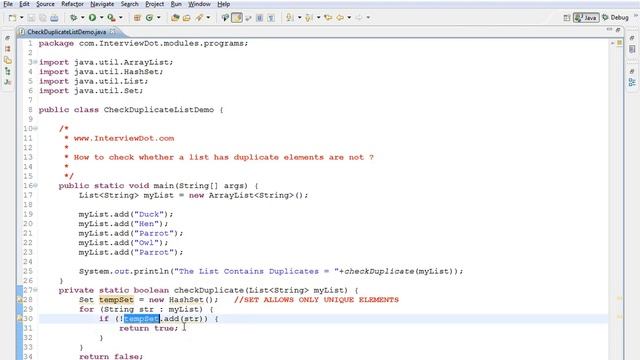This screenshot has width=640, height=360.
Task: Collapse checkDuplicate method fold at line 27
Action: point(36,290)
